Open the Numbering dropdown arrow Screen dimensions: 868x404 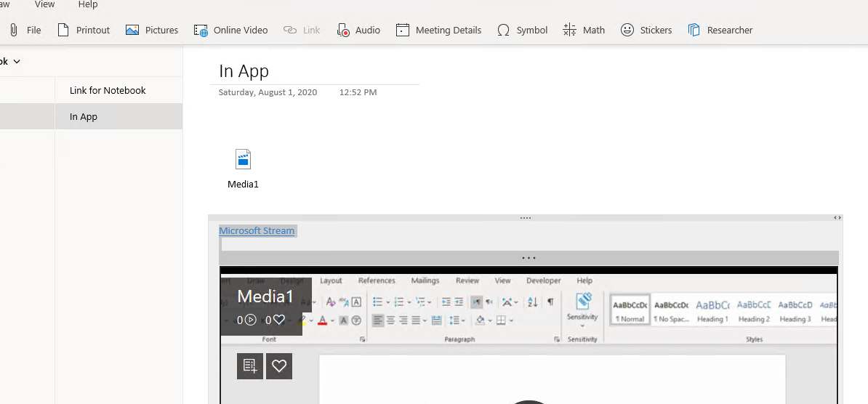point(409,303)
